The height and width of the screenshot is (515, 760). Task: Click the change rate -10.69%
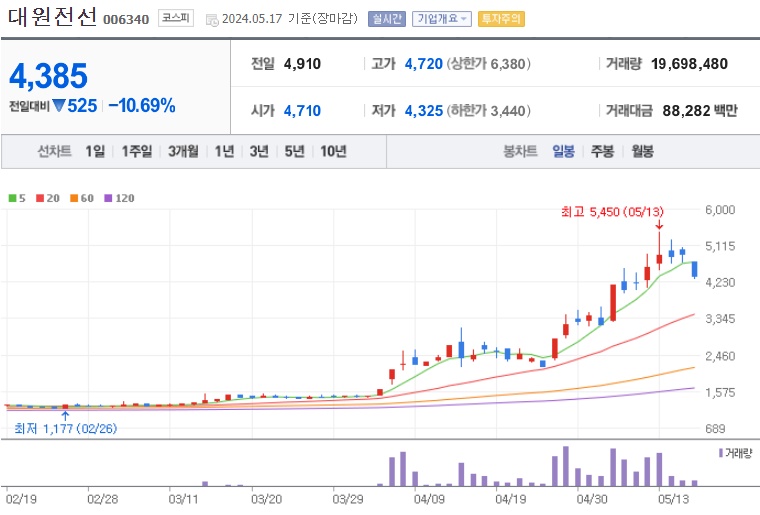pos(142,105)
